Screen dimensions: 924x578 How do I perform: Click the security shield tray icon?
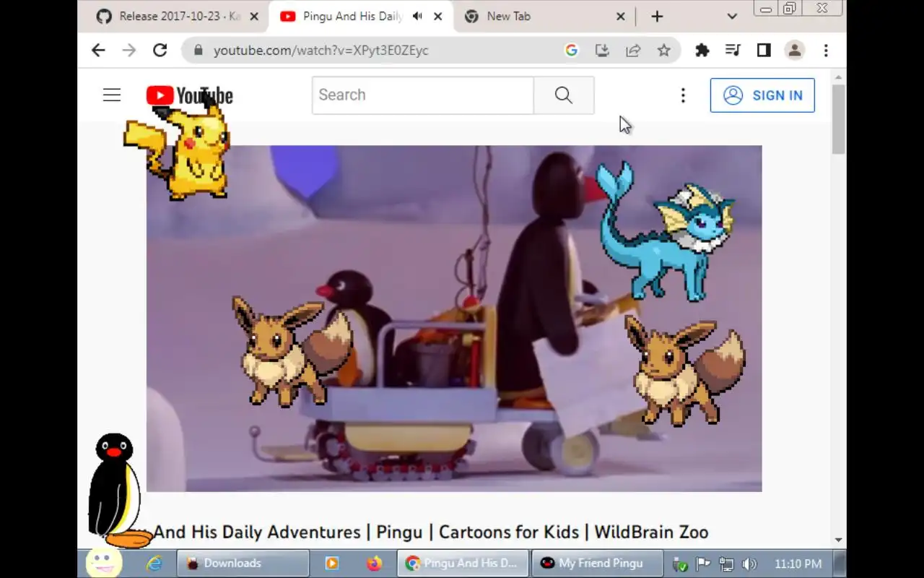[680, 564]
